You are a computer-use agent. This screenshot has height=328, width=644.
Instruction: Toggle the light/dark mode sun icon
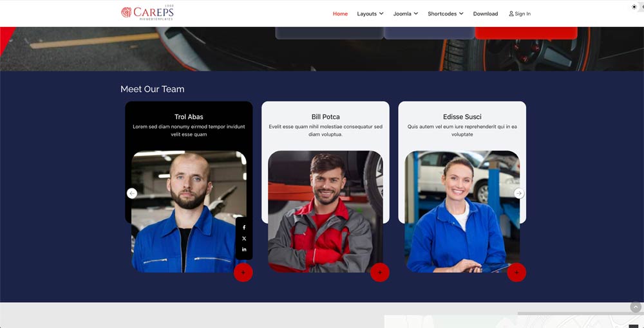(x=634, y=7)
